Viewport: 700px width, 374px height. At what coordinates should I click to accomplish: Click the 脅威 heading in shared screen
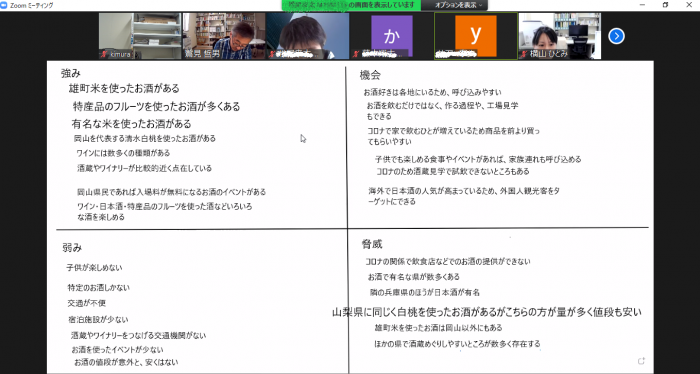coord(372,244)
